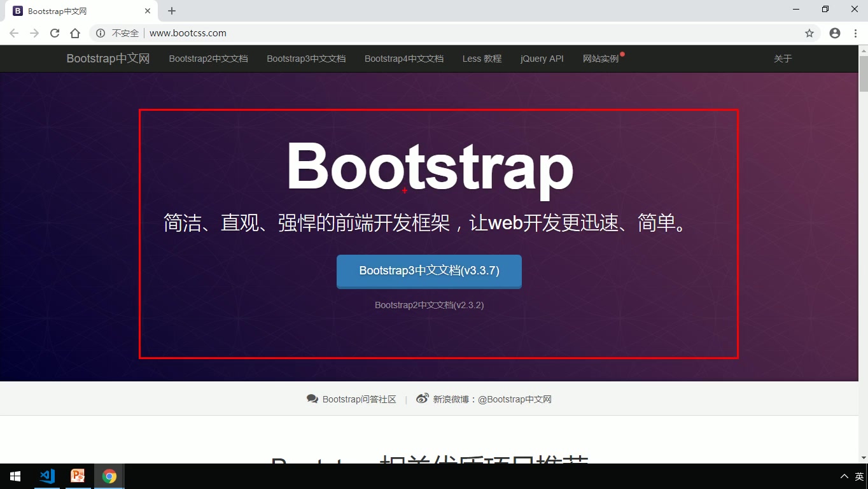This screenshot has width=868, height=489.
Task: Open Bootstrap4中文文档 in navbar
Action: click(x=404, y=59)
